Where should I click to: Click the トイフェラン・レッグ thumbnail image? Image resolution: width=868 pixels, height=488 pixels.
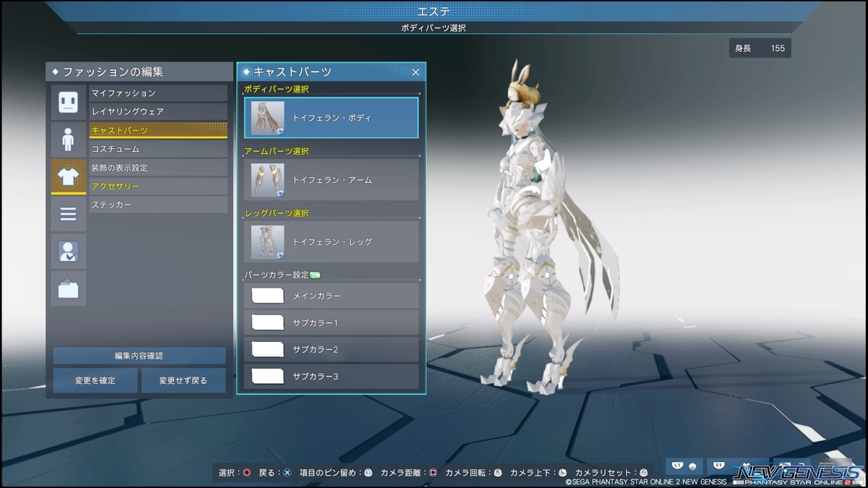pyautogui.click(x=268, y=242)
